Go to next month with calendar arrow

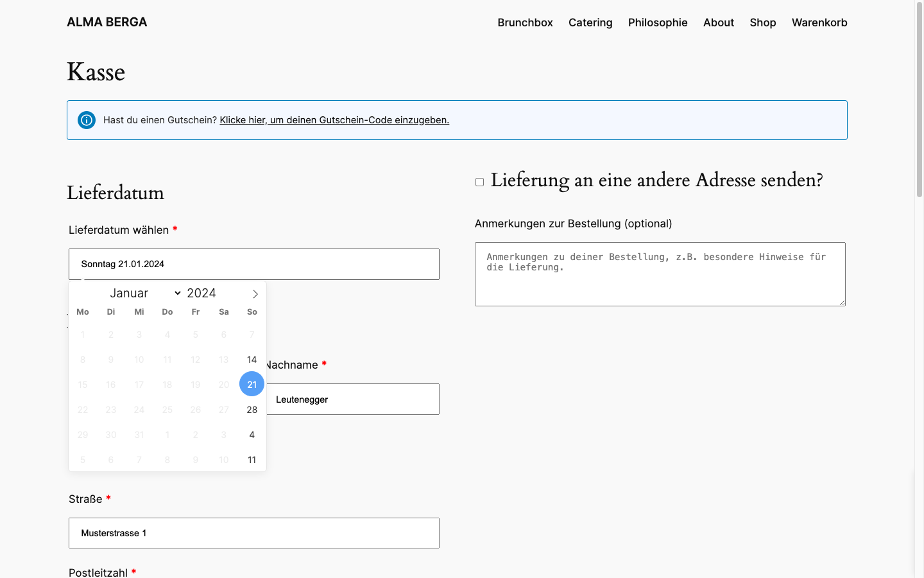tap(255, 294)
